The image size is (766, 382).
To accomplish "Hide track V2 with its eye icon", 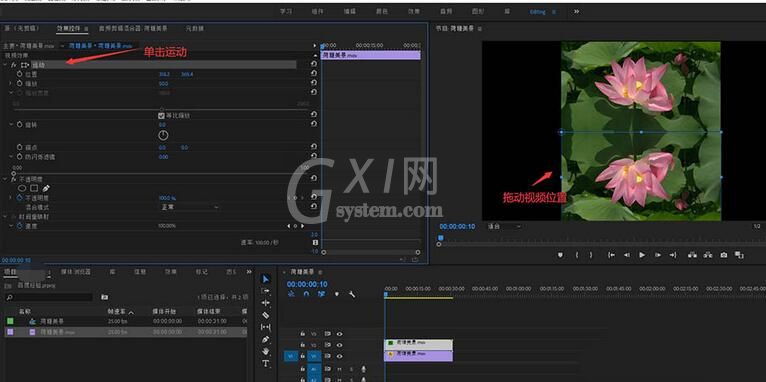I will click(x=340, y=345).
